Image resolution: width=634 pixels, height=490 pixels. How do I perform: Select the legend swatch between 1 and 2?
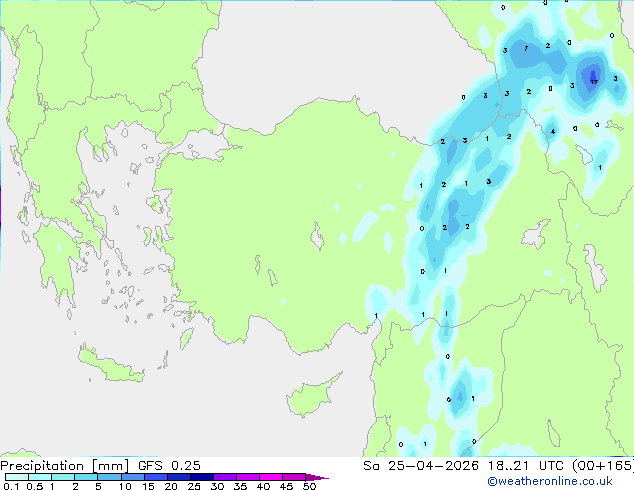tap(63, 477)
